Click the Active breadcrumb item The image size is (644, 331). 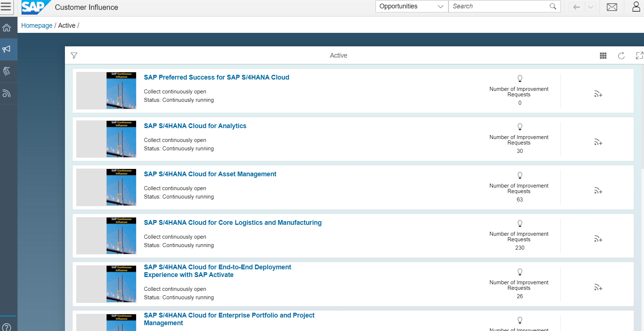point(67,26)
